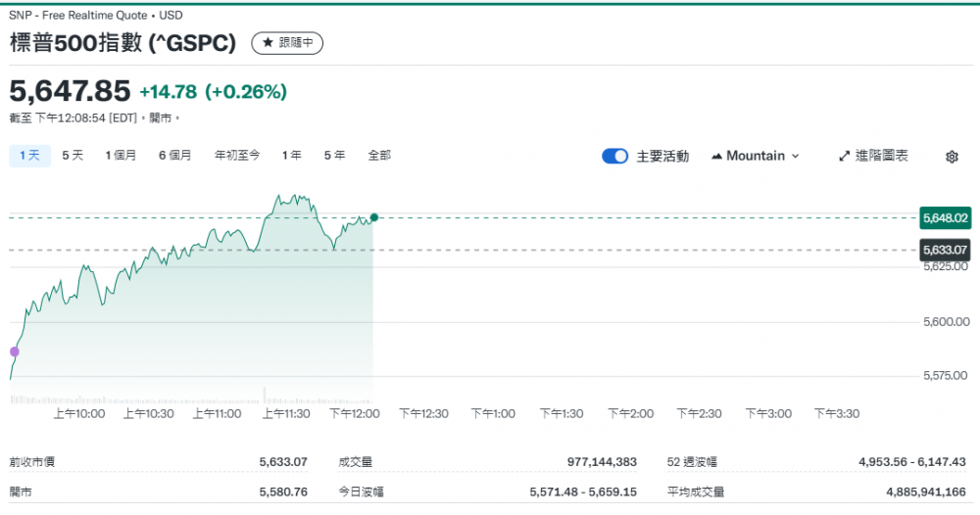980x515 pixels.
Task: Switch chart to 5年 range
Action: point(334,155)
